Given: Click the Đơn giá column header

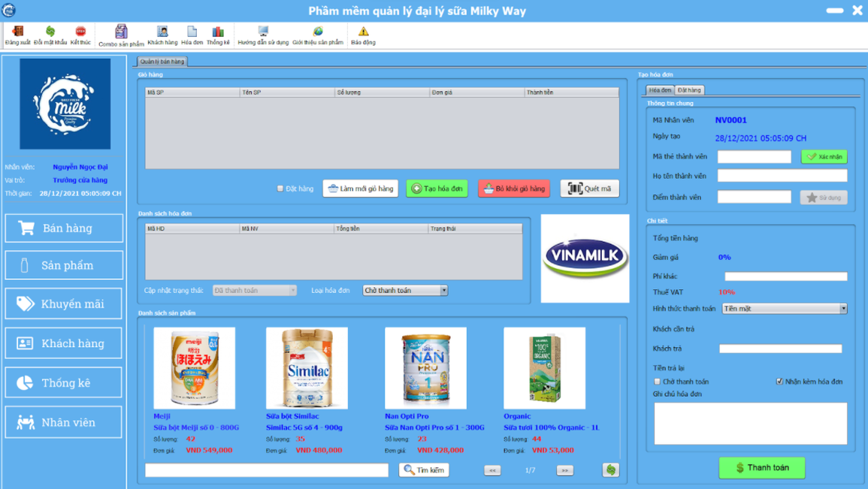Looking at the screenshot, I should [478, 92].
